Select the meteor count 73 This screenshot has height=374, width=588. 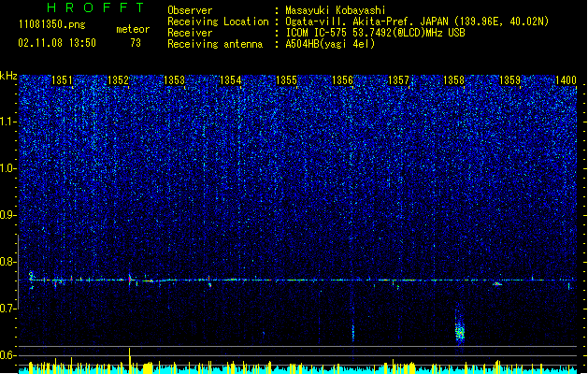point(136,43)
